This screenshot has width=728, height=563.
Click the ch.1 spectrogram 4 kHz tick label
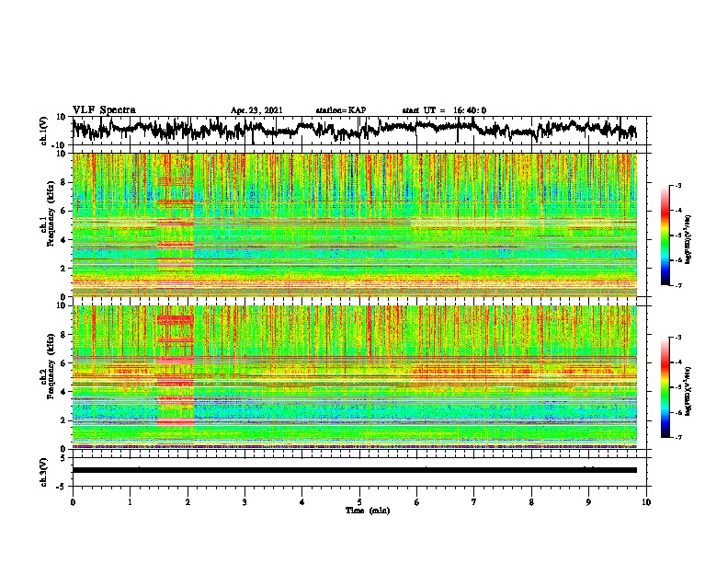coord(64,240)
